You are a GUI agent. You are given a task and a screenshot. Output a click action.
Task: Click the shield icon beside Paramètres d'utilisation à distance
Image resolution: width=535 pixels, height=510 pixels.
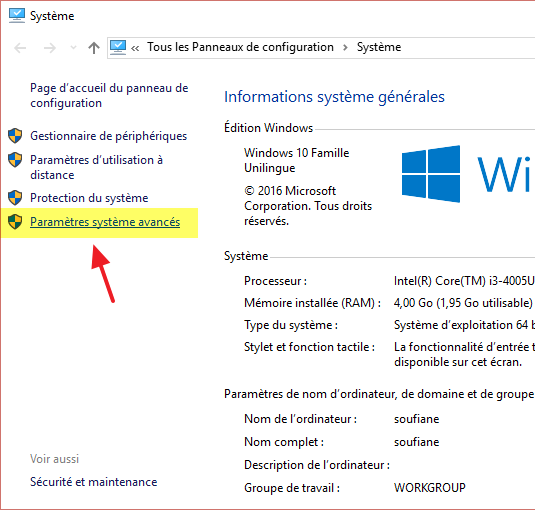15,160
